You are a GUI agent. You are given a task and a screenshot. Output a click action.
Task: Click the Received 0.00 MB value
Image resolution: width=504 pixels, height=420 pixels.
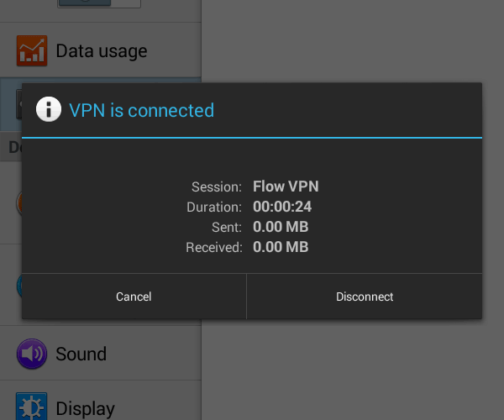(x=281, y=247)
